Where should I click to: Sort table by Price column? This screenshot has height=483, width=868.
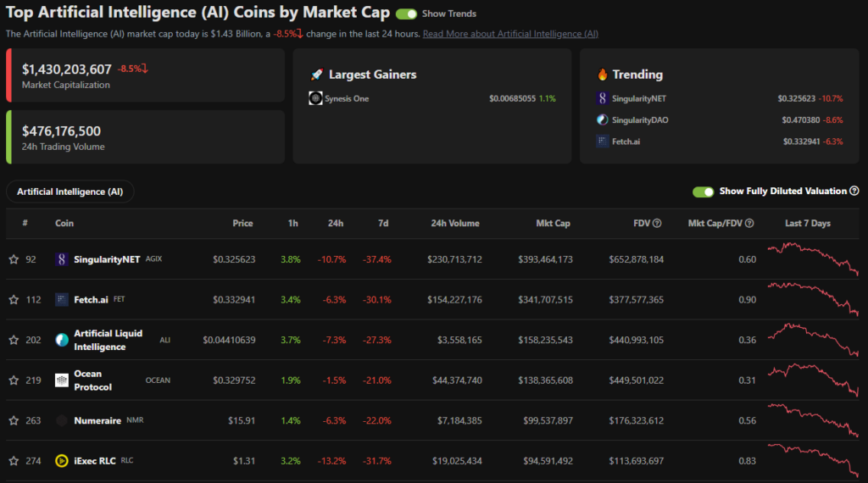[242, 223]
